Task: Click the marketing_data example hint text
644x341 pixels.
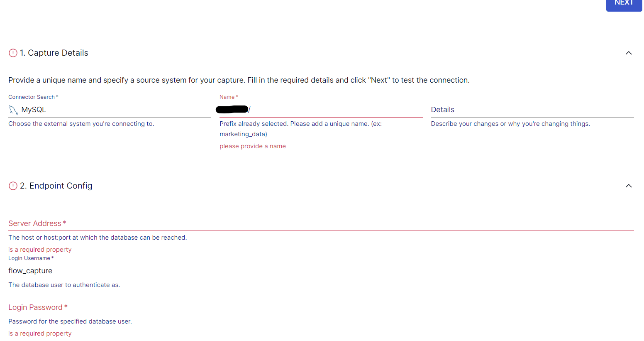Action: pyautogui.click(x=243, y=134)
